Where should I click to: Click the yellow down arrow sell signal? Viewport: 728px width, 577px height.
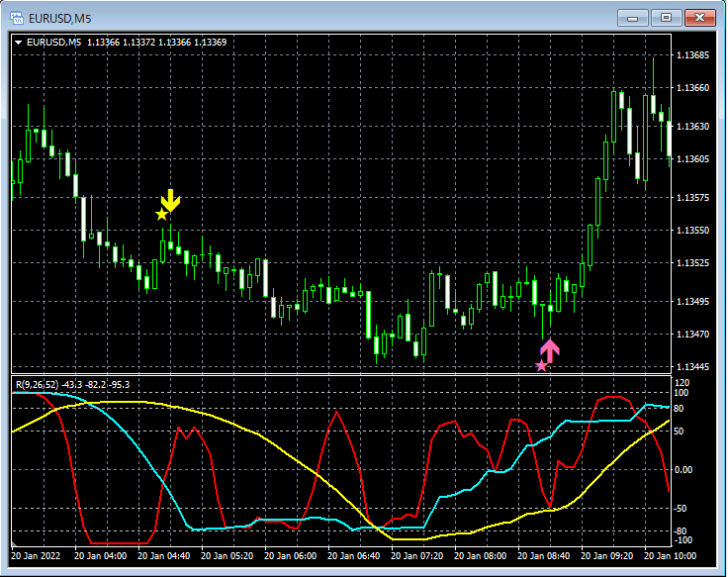click(x=170, y=200)
